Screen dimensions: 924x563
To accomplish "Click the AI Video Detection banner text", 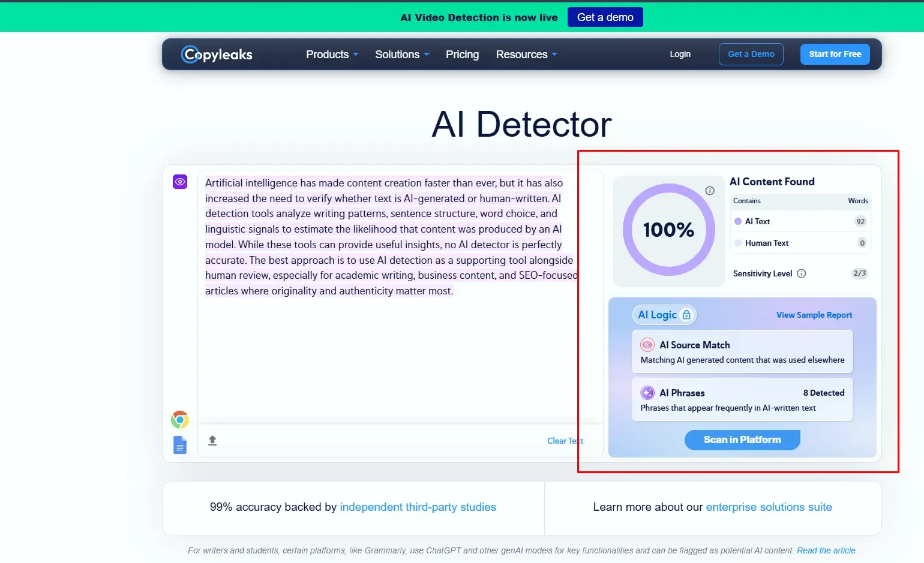I will pyautogui.click(x=479, y=17).
